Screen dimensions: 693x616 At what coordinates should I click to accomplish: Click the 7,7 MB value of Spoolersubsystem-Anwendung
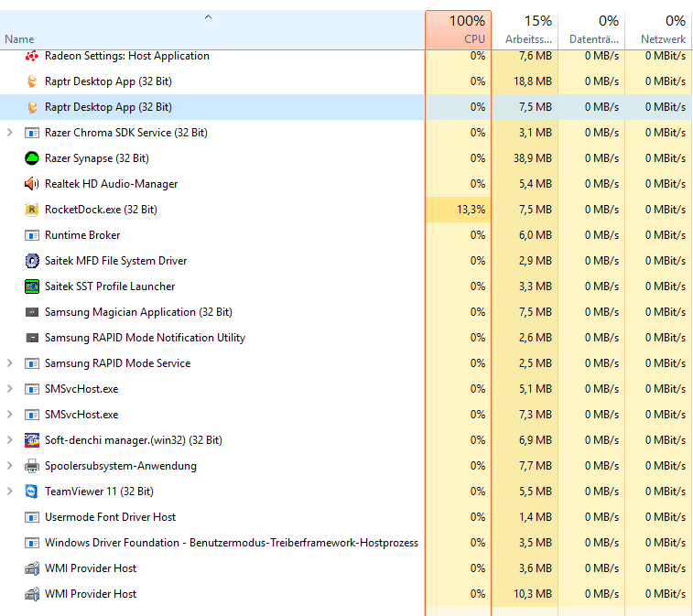tap(536, 466)
